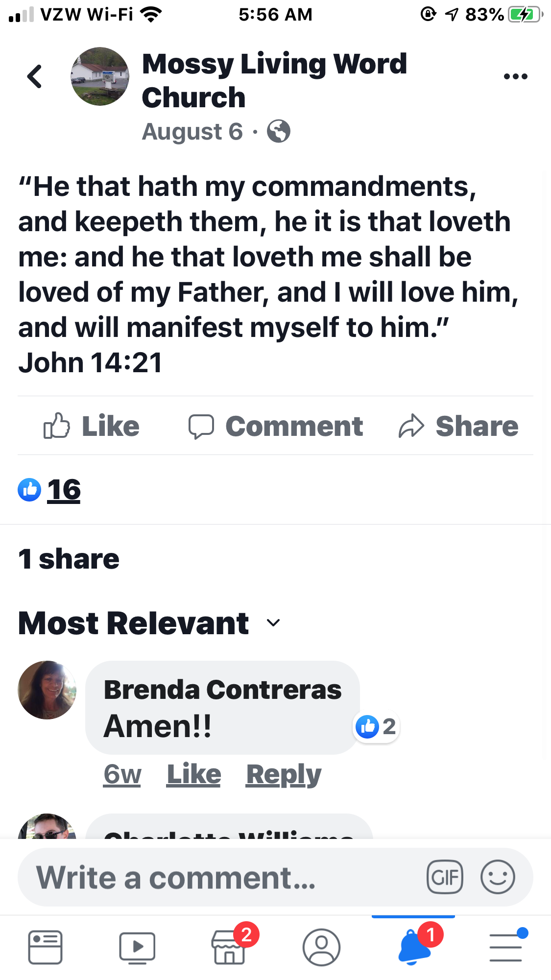Open the emoji picker smiley icon
The width and height of the screenshot is (551, 980).
[497, 877]
